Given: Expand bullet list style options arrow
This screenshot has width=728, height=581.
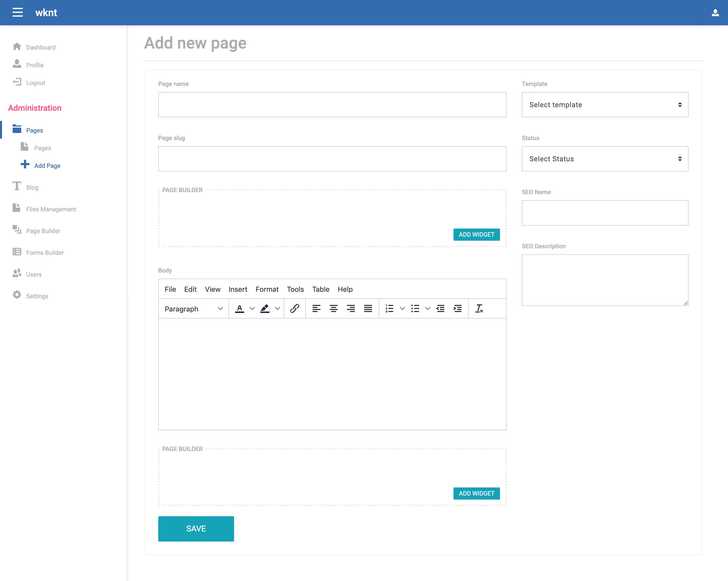Looking at the screenshot, I should click(427, 309).
